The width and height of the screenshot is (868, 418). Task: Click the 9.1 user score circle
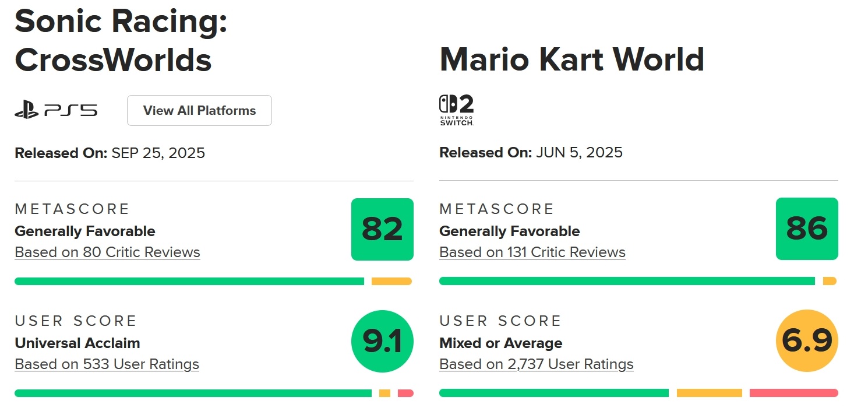pos(382,342)
